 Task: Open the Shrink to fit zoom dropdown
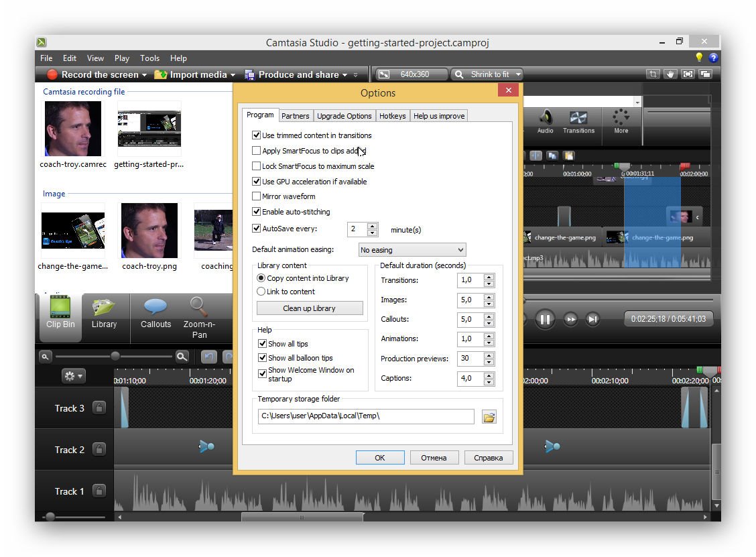click(x=518, y=74)
